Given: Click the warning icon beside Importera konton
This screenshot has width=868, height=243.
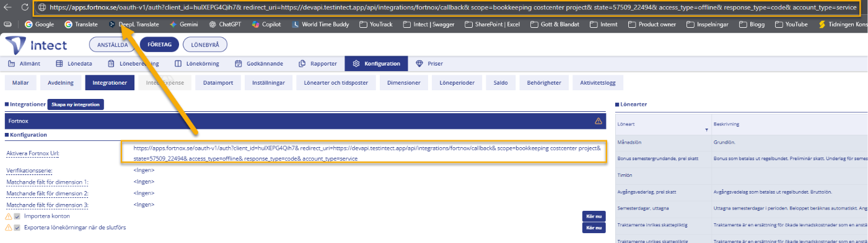Looking at the screenshot, I should (9, 216).
